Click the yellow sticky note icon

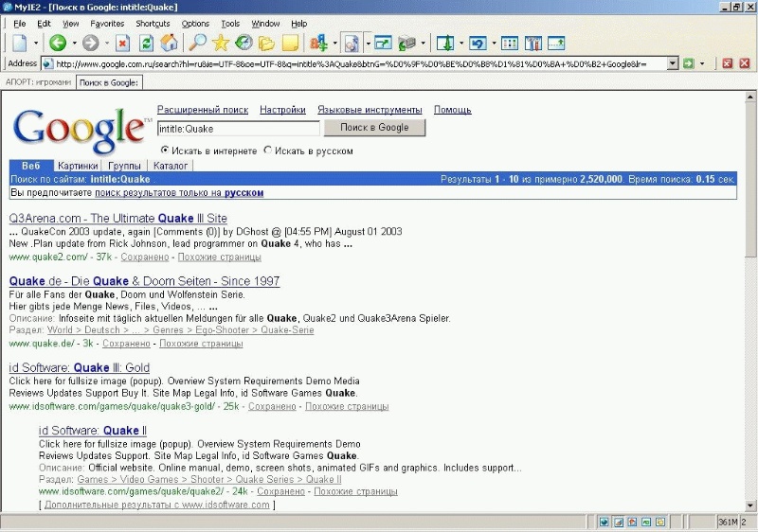(290, 44)
